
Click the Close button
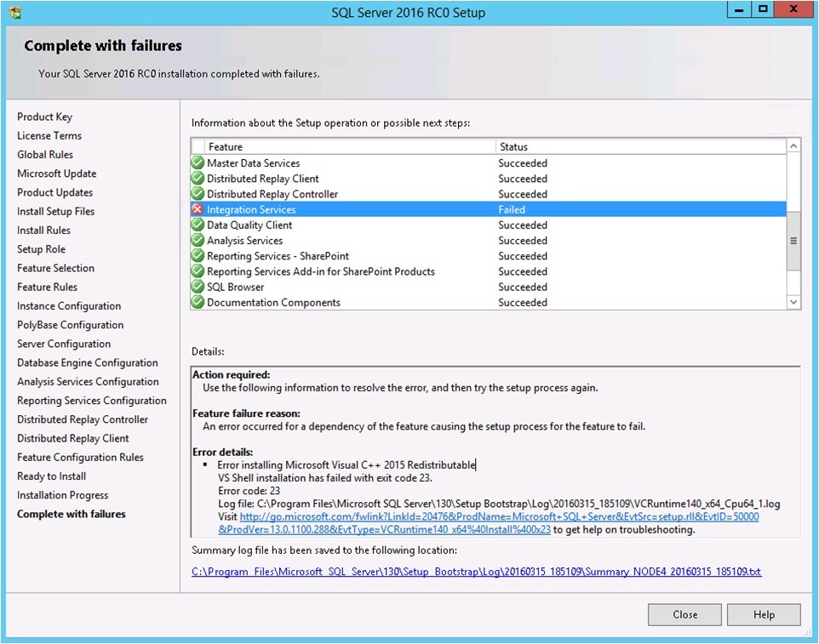coord(684,615)
